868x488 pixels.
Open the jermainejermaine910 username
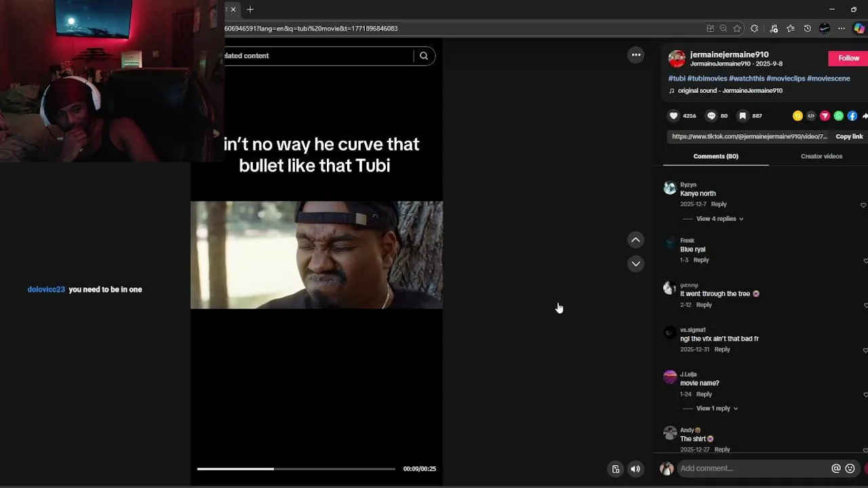pos(729,55)
